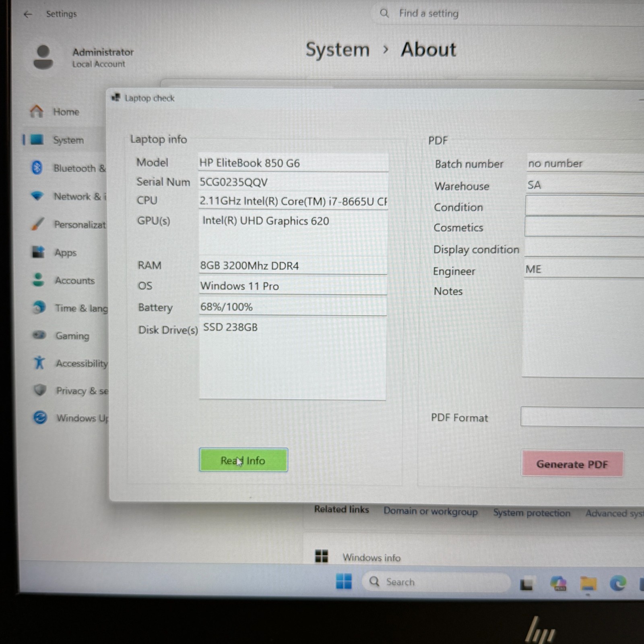
Task: Select the Accessibility label in sidebar
Action: pyautogui.click(x=82, y=363)
